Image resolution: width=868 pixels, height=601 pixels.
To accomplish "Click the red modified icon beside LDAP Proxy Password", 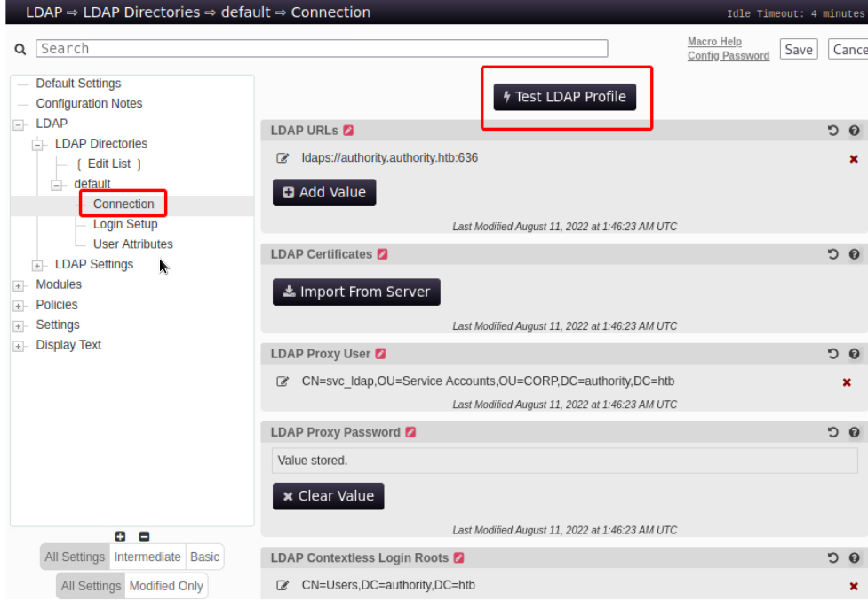I will pyautogui.click(x=410, y=432).
